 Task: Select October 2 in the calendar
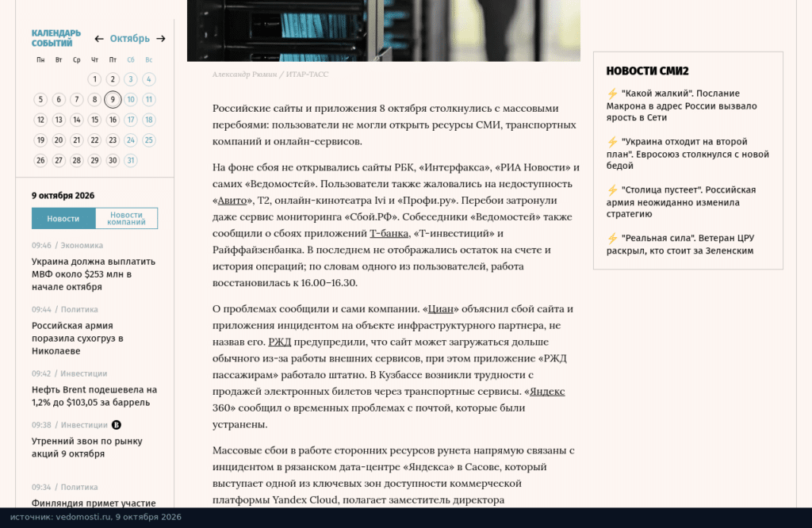[113, 79]
